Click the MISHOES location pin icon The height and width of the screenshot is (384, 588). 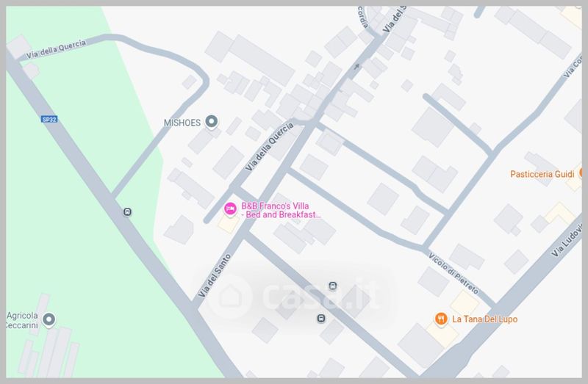tap(212, 122)
